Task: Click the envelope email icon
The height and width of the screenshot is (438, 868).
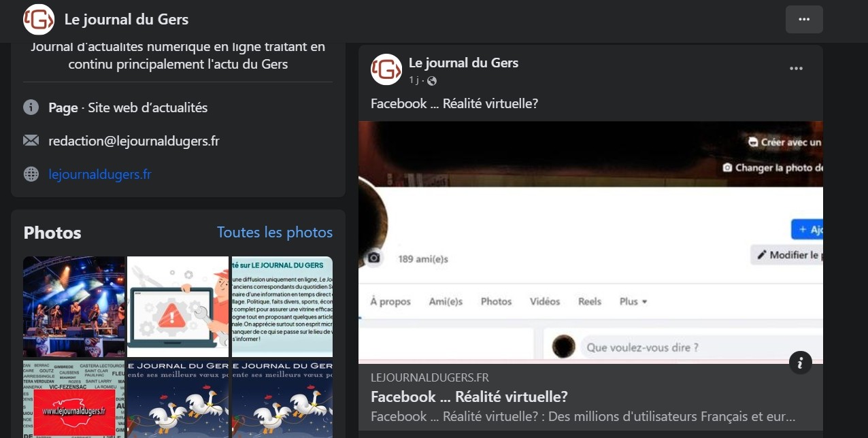Action: (31, 141)
